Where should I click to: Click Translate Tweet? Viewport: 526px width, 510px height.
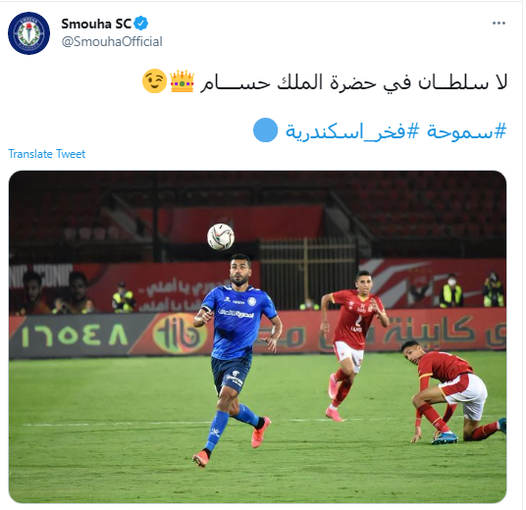pos(47,154)
